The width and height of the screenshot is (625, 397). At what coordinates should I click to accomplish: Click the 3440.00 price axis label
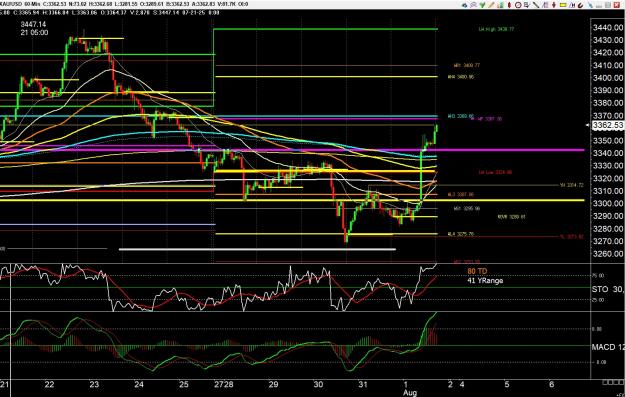click(x=608, y=28)
